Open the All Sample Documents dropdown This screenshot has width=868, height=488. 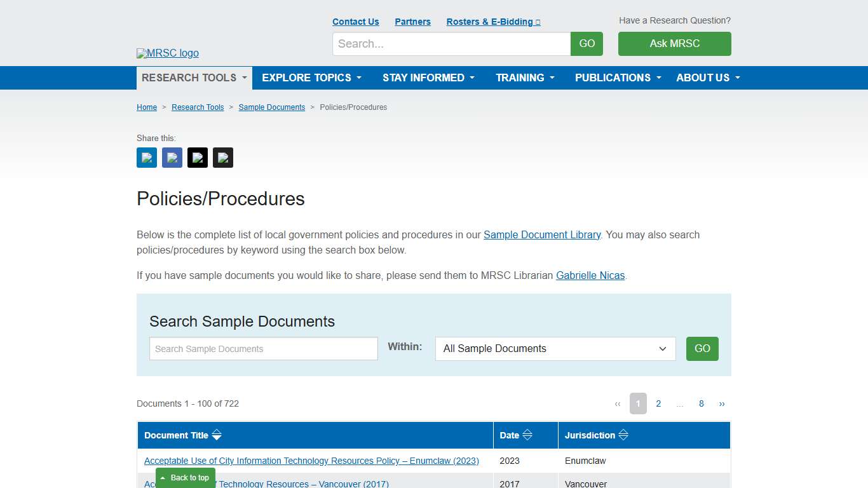555,348
